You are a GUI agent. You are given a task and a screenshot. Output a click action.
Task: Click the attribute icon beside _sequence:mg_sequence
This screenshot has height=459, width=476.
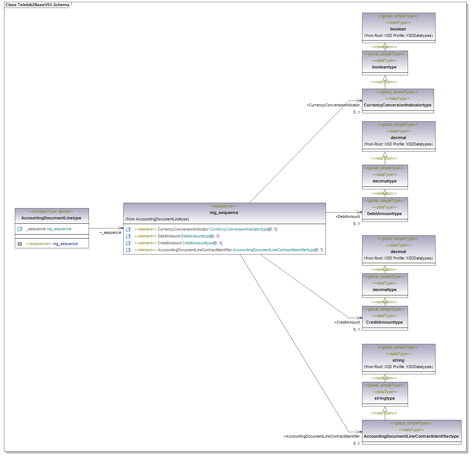tap(20, 229)
